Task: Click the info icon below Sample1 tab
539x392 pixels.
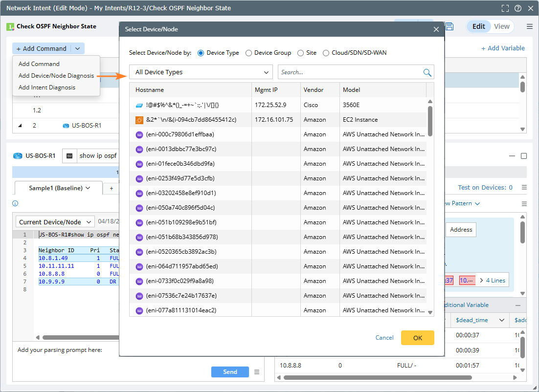Action: (15, 203)
